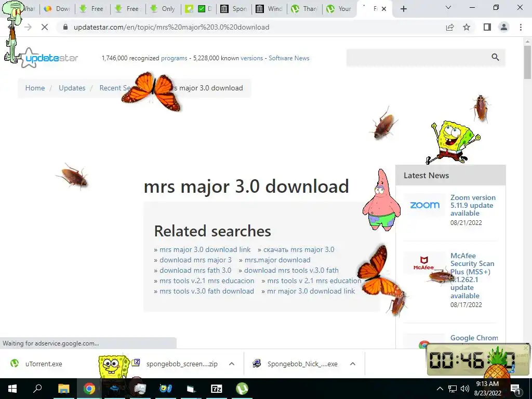Image resolution: width=532 pixels, height=399 pixels.
Task: Open the notification center icon
Action: pyautogui.click(x=515, y=389)
